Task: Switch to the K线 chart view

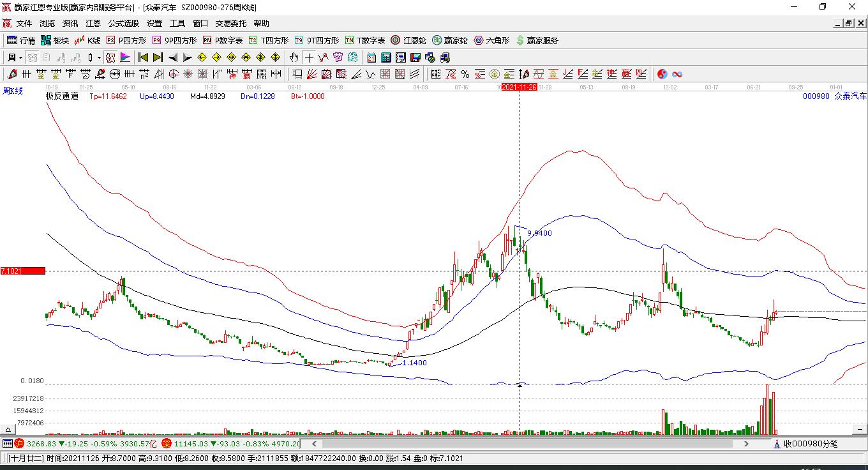Action: click(87, 40)
